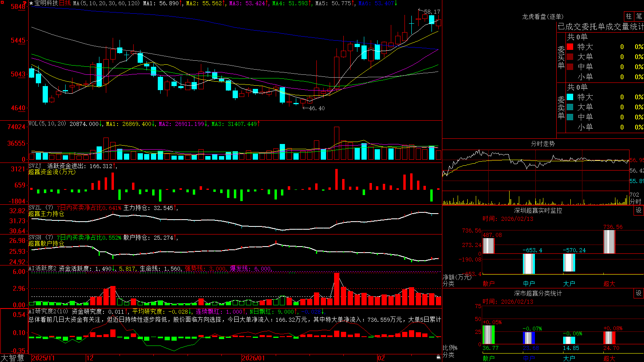Select the 分时走势 panel title
The image size is (644, 362).
(x=543, y=144)
